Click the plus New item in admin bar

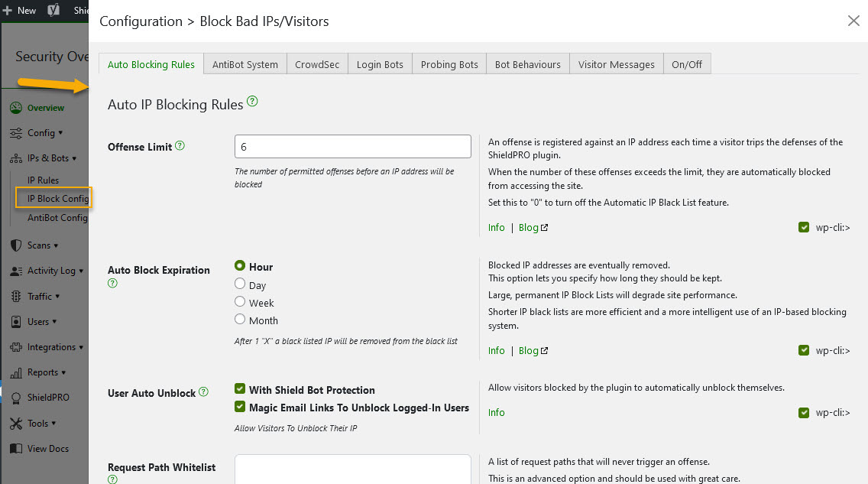pyautogui.click(x=20, y=11)
